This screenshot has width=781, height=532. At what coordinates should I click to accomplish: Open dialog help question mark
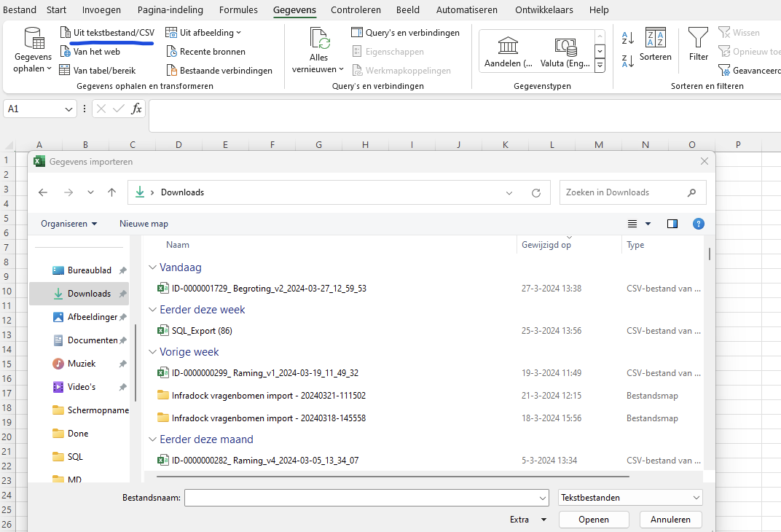click(x=699, y=224)
